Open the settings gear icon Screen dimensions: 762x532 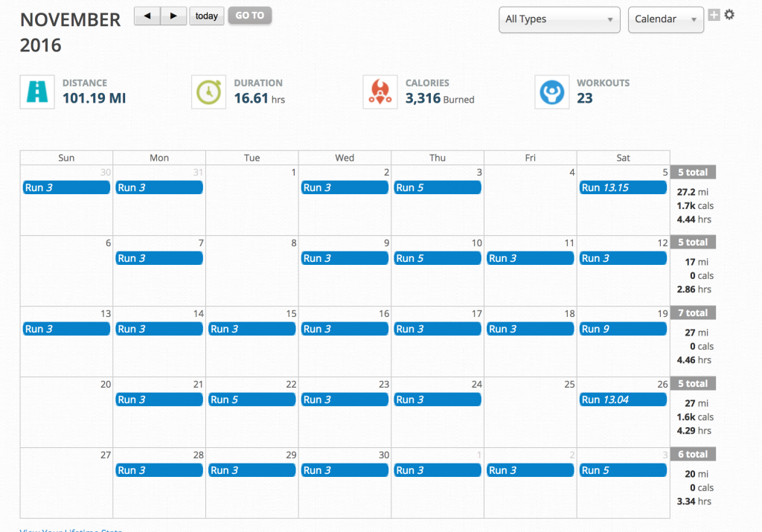pos(729,15)
